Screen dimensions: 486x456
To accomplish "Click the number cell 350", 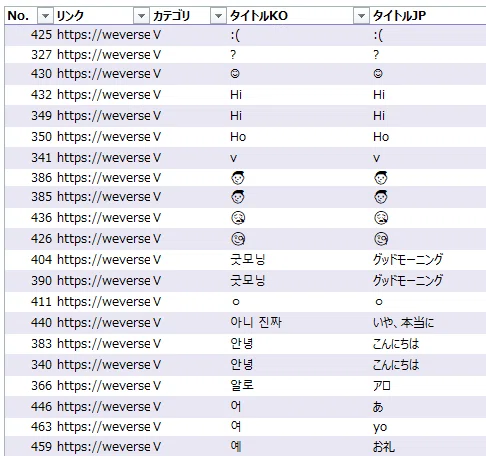I will click(42, 137).
